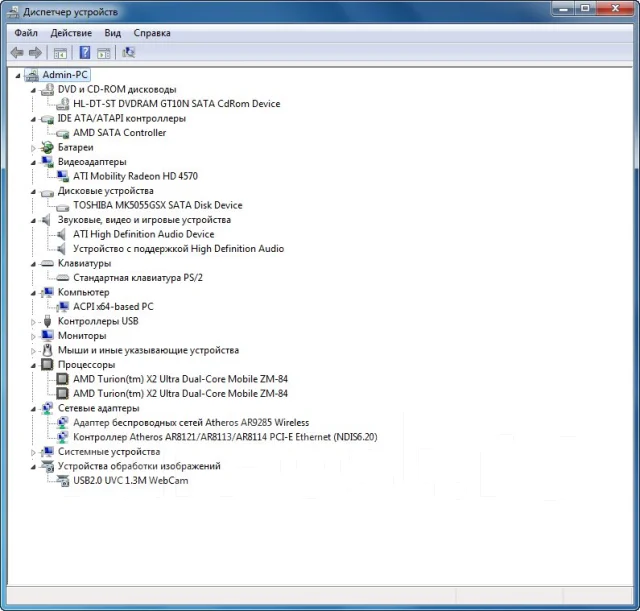Click the Батареи battery icon
Screen dimensions: 640x611
(x=47, y=147)
